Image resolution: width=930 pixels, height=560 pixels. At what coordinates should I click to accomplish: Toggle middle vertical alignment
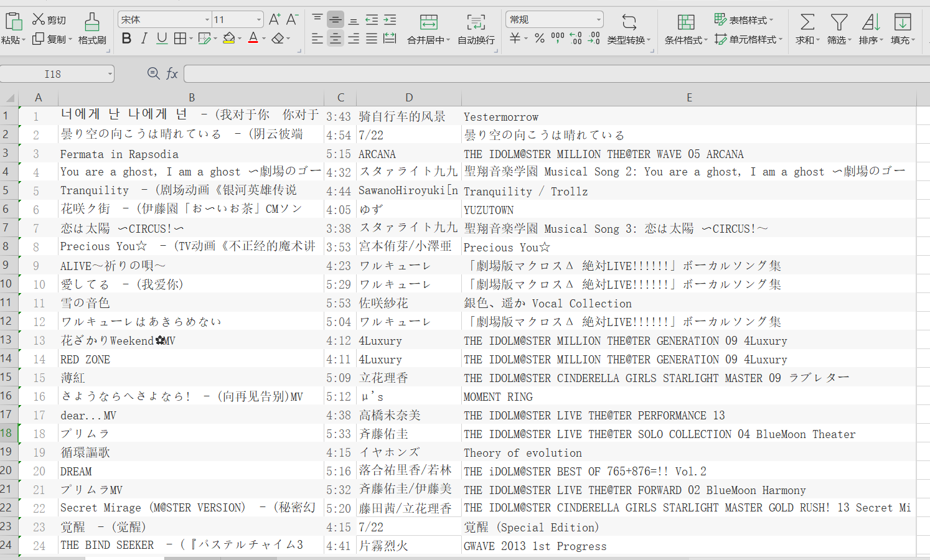tap(336, 20)
